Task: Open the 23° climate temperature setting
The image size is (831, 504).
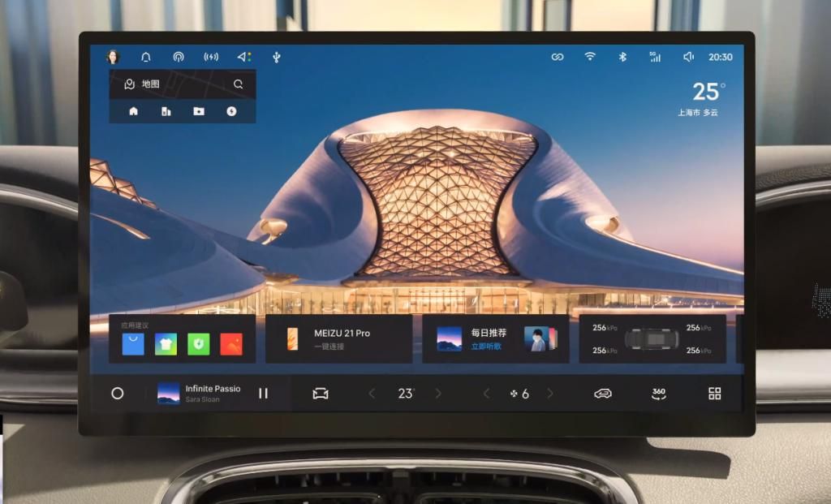Action: tap(406, 394)
